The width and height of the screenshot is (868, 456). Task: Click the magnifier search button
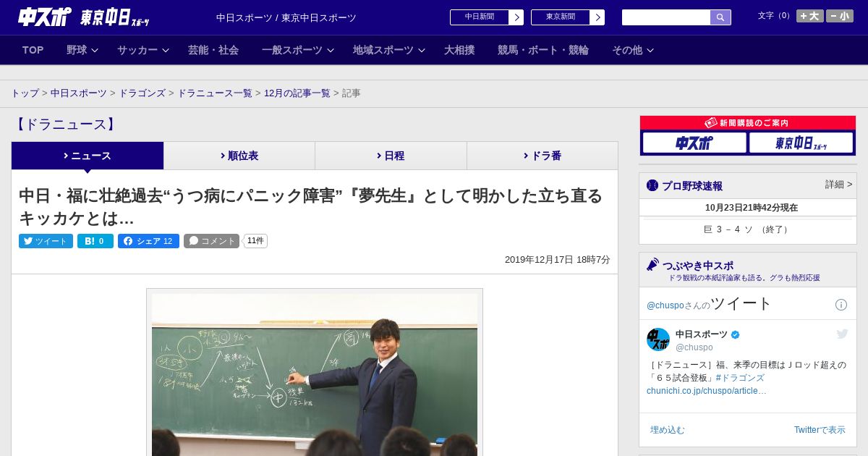point(720,17)
